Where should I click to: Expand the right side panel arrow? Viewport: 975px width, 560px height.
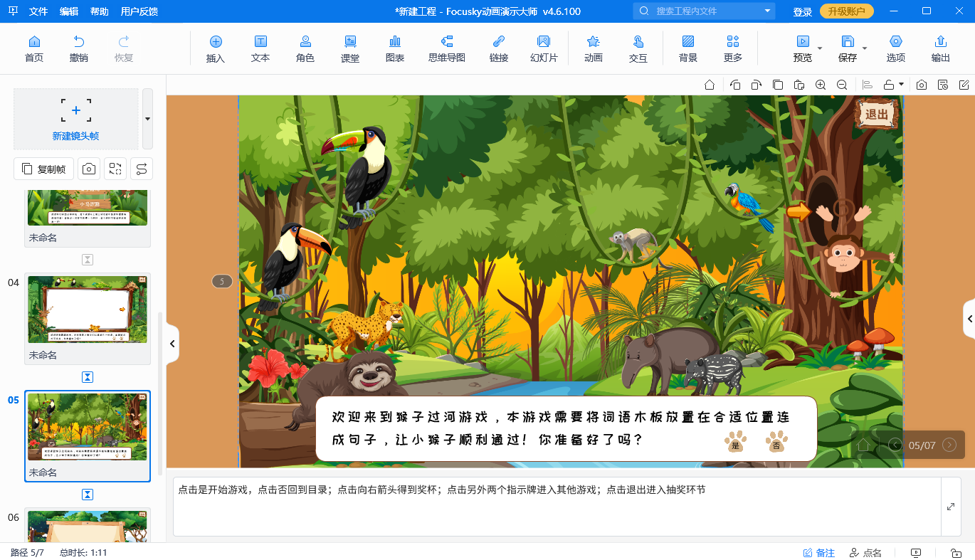969,319
